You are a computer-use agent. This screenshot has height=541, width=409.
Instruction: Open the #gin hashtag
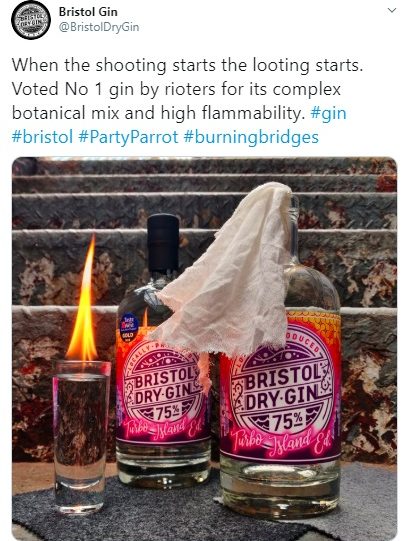(x=328, y=113)
